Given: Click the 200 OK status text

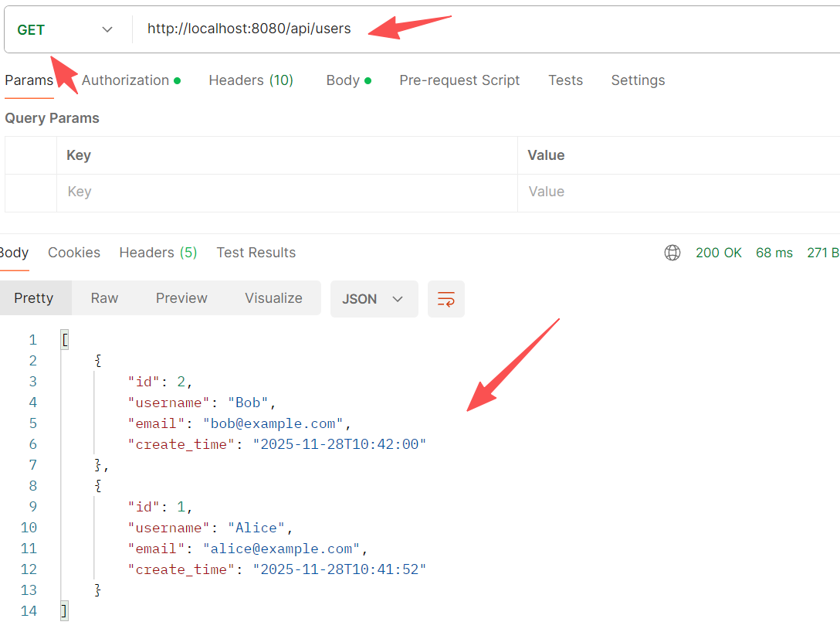Looking at the screenshot, I should (718, 253).
